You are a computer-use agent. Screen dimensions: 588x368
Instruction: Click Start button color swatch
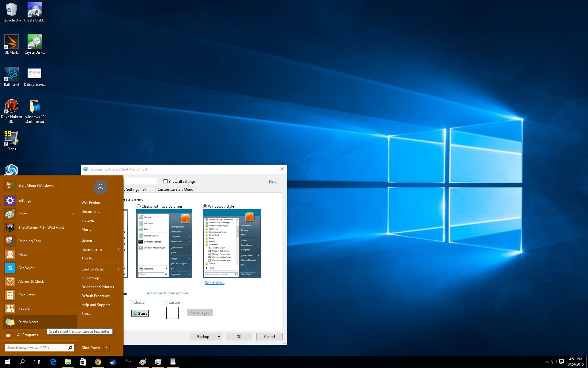click(172, 312)
